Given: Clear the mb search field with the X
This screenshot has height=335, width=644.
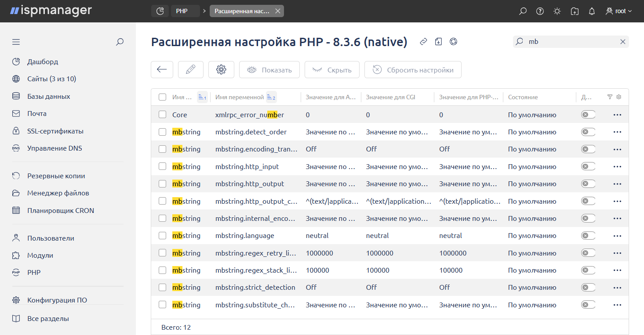Looking at the screenshot, I should [623, 41].
